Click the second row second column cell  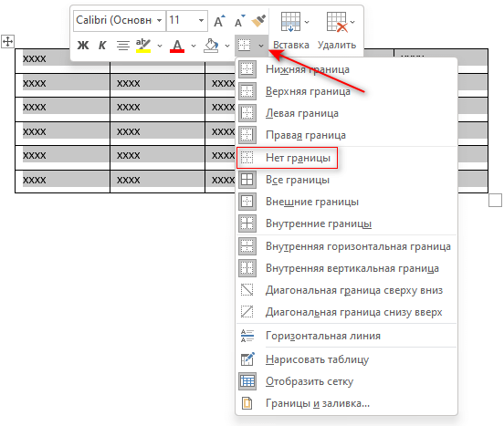(157, 86)
